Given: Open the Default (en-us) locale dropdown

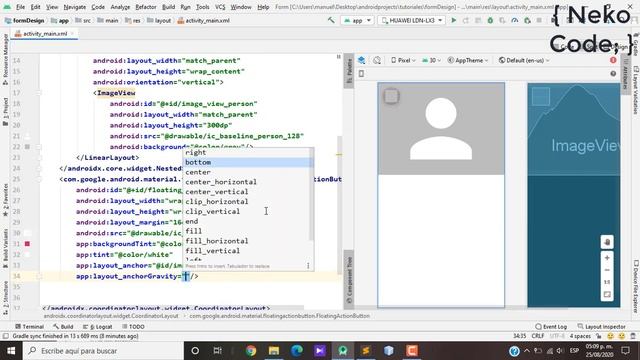Looking at the screenshot, I should point(524,60).
